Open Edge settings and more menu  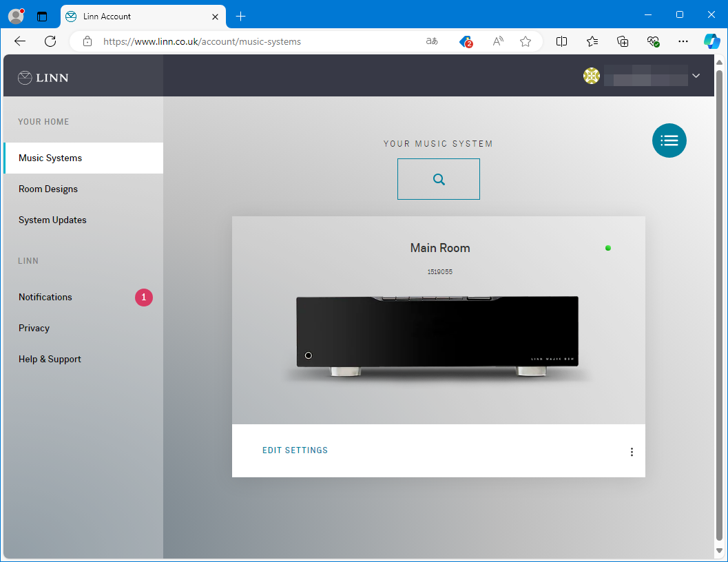coord(683,41)
